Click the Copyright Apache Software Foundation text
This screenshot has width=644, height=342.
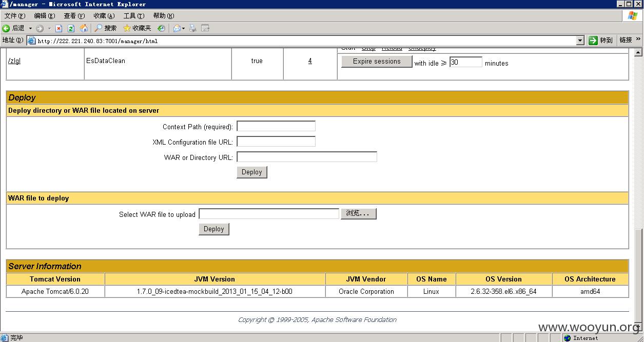click(x=317, y=319)
